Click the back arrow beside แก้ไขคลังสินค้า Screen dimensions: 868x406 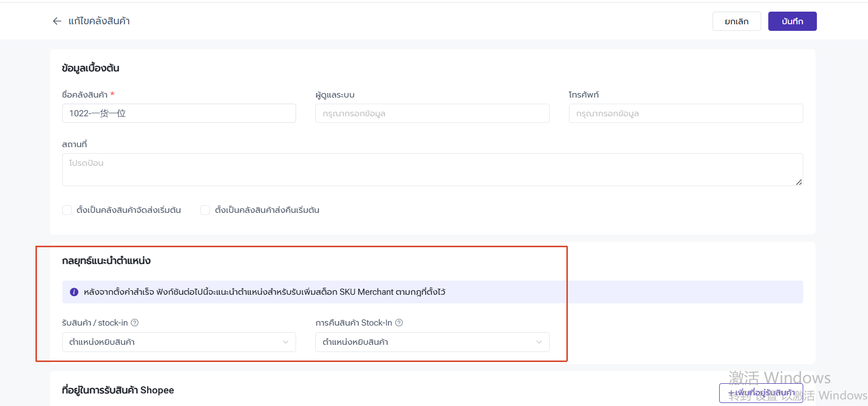pos(57,21)
